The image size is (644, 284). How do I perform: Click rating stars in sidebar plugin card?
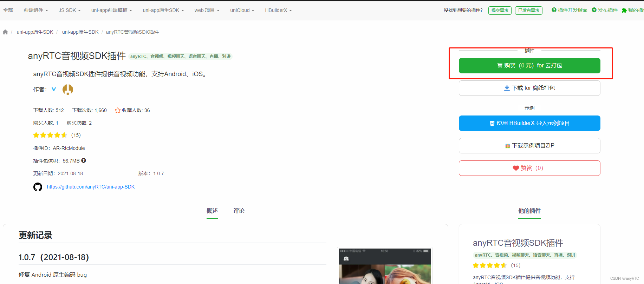coord(490,265)
